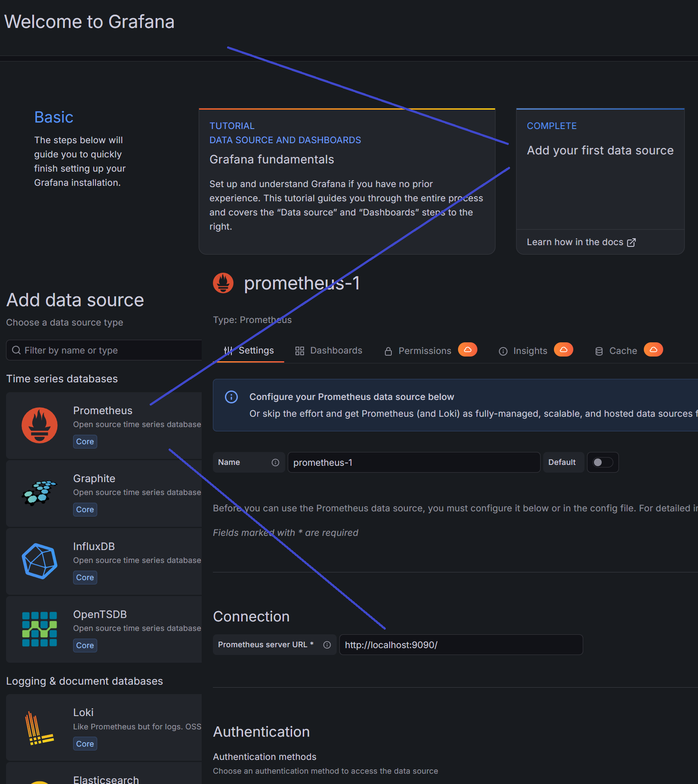Click the Prometheus server URL input field
Viewport: 698px width, 784px height.
point(461,645)
